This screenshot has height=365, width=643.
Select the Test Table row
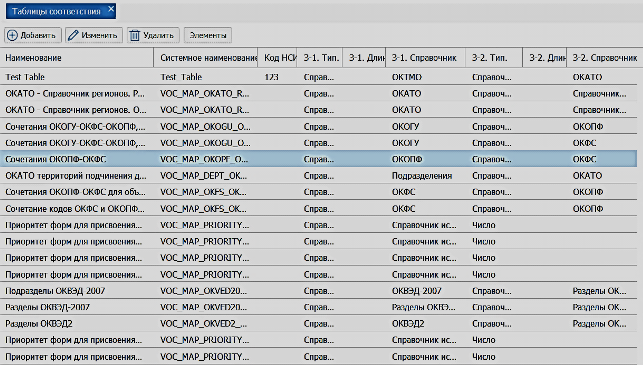[319, 77]
